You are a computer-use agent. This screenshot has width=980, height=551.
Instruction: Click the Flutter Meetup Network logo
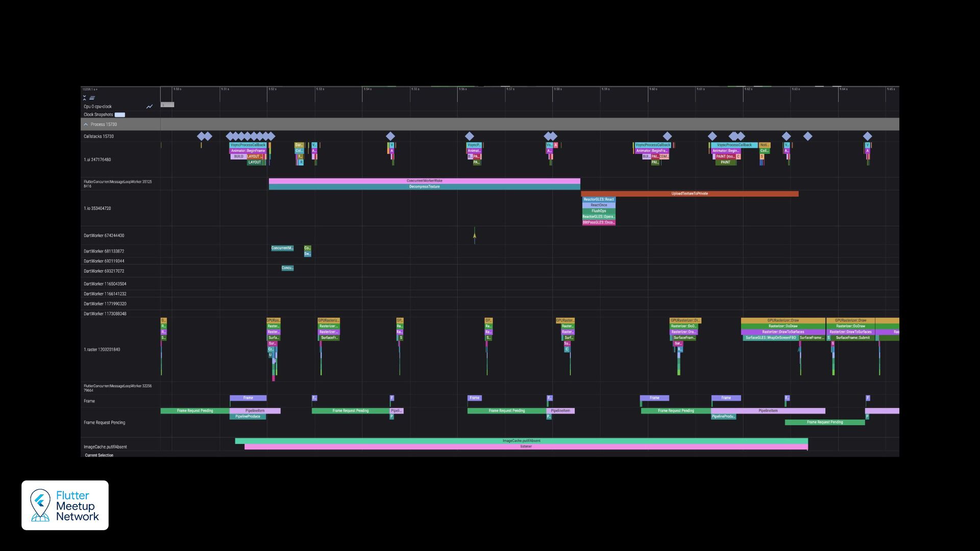tap(65, 505)
